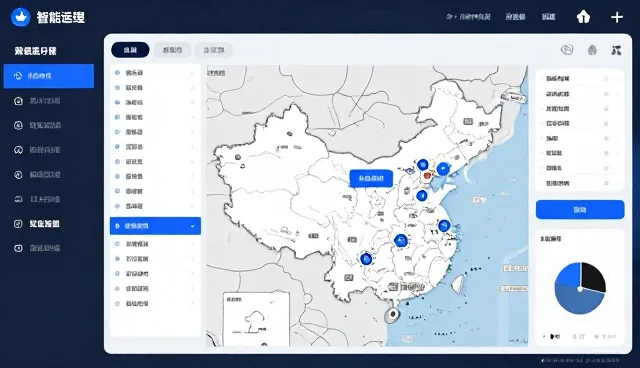This screenshot has width=640, height=368.
Task: Click the black legend entry under the pie chart
Action: (554, 337)
